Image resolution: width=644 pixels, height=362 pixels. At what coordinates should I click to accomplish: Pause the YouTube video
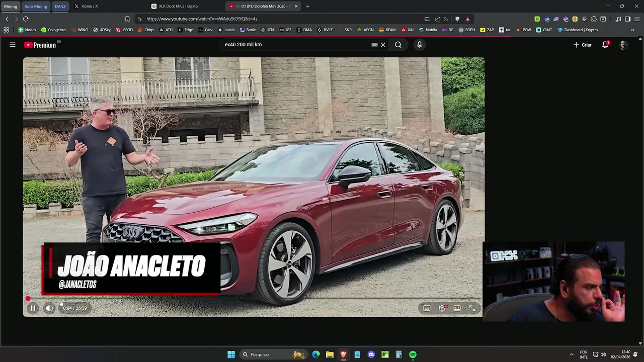[33, 308]
